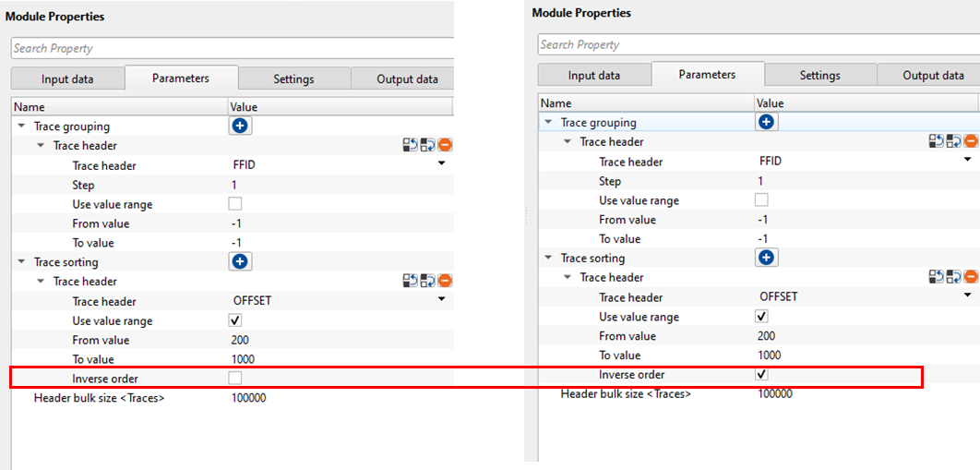The width and height of the screenshot is (980, 470).
Task: Uncheck Inverse order in right panel
Action: [761, 375]
